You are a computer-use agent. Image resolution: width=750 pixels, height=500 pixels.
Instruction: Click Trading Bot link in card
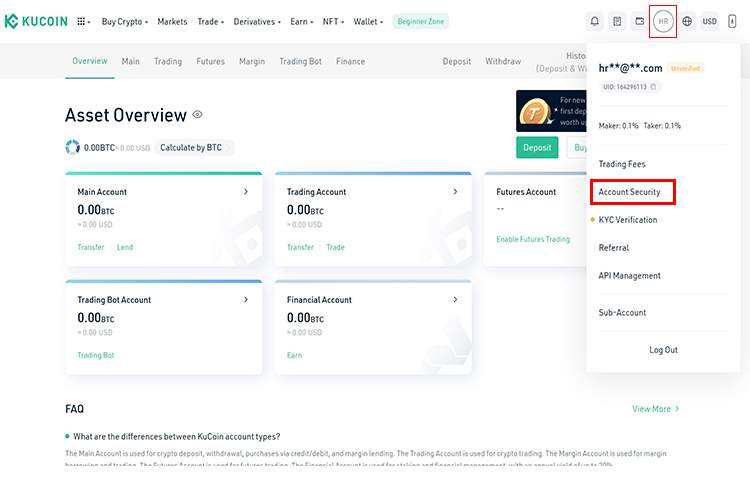pyautogui.click(x=96, y=355)
